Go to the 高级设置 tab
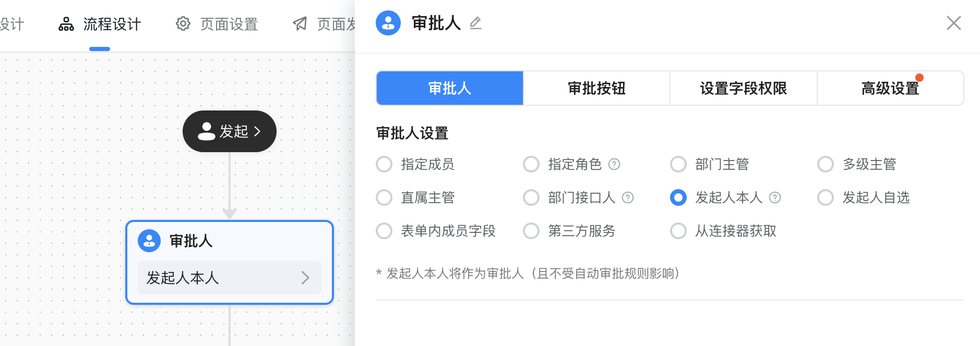This screenshot has width=980, height=346. pos(890,88)
